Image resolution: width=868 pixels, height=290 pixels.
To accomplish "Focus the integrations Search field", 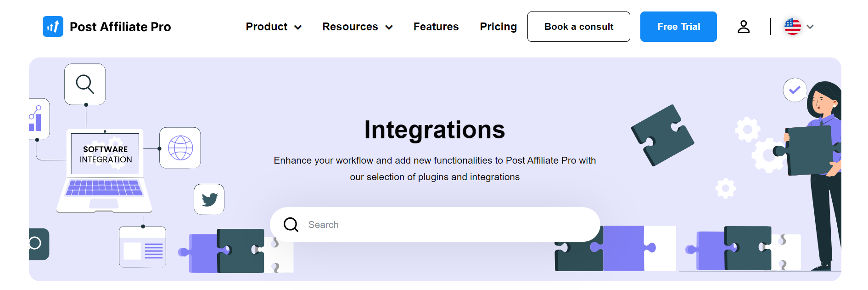I will click(435, 224).
